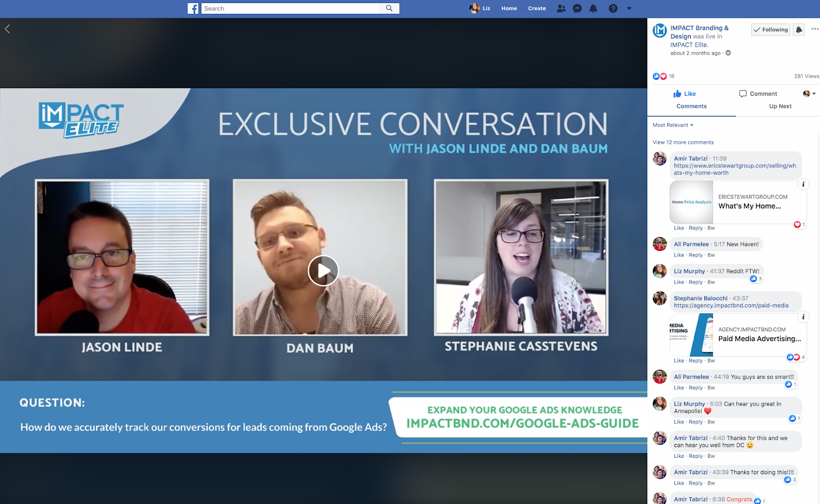Click info icon on Paid Media Advertising card

click(x=803, y=317)
